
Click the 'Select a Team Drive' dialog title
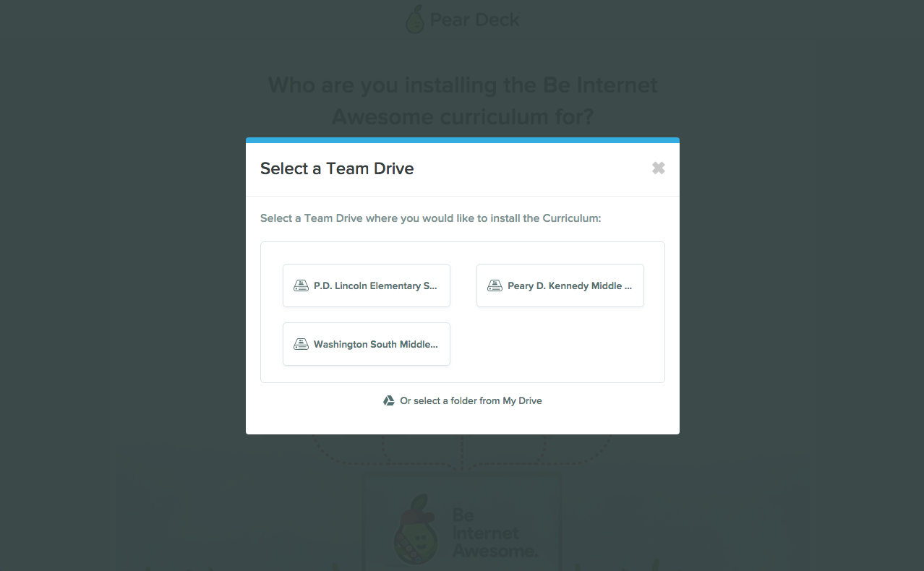point(337,168)
